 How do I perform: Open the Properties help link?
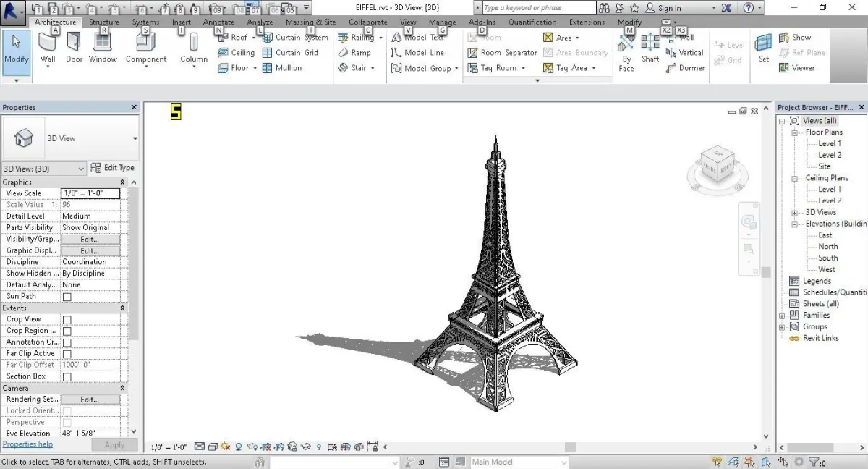(x=27, y=444)
